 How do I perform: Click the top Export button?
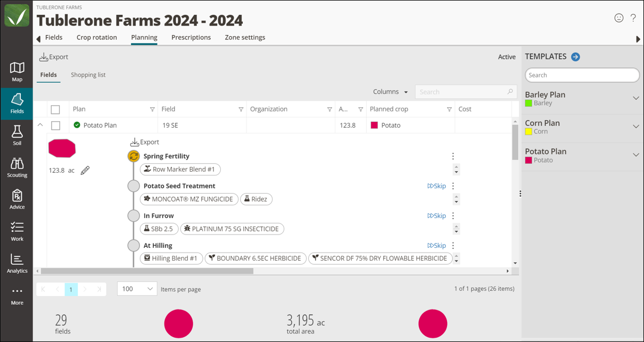click(x=54, y=57)
